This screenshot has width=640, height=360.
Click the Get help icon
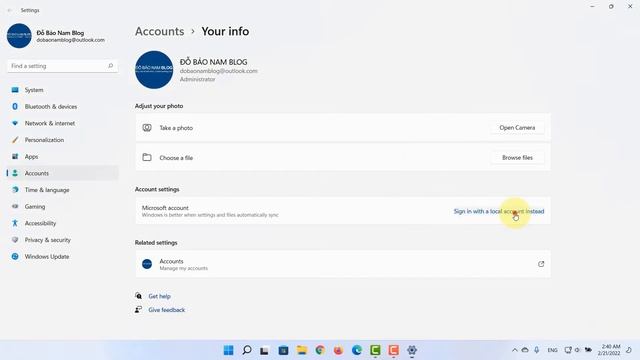coord(139,296)
